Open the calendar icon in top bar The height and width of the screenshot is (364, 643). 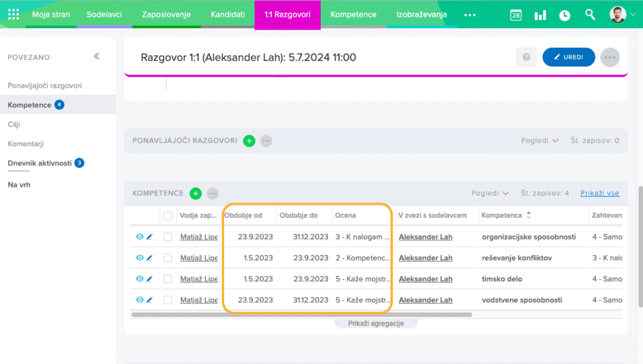click(516, 15)
